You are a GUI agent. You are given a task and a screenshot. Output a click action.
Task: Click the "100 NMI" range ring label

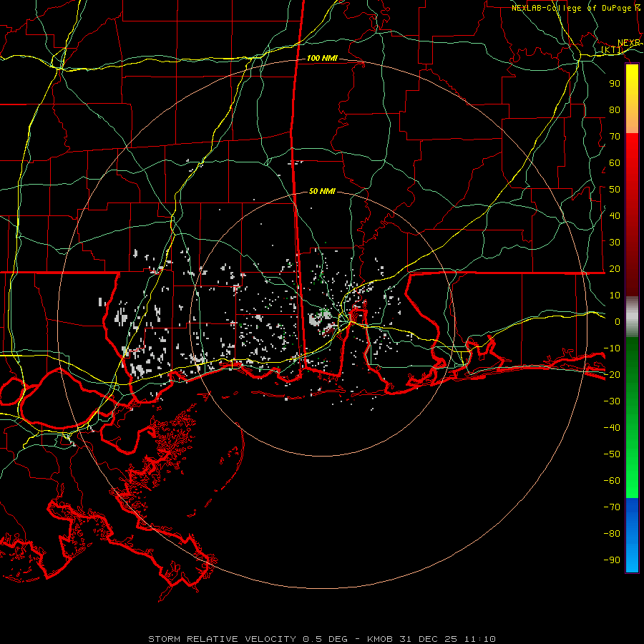pyautogui.click(x=322, y=59)
